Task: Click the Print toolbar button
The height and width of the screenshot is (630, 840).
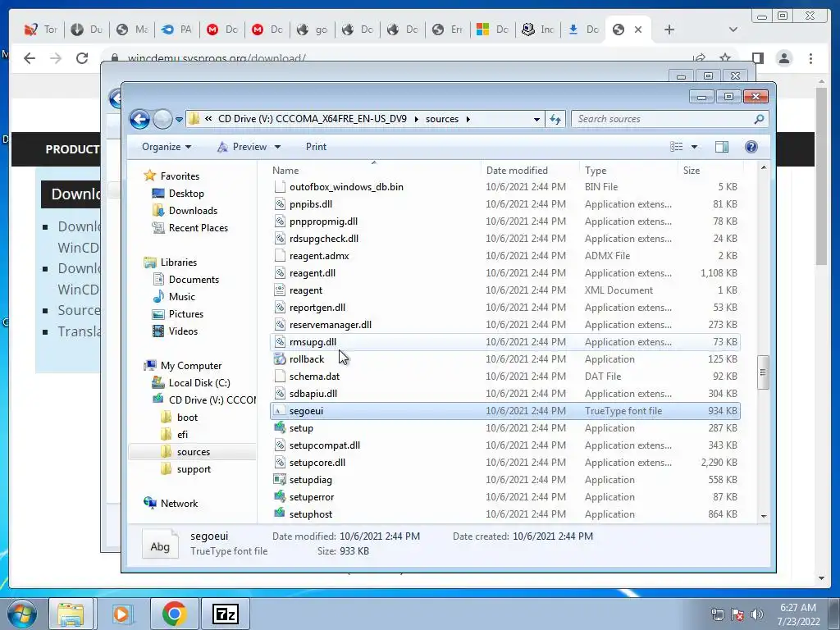Action: (316, 147)
